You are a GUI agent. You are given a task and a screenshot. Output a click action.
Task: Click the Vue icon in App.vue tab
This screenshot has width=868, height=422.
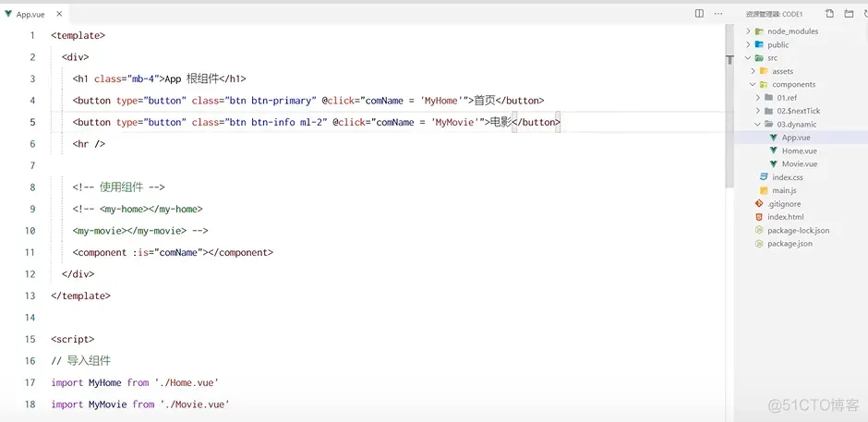[8, 14]
